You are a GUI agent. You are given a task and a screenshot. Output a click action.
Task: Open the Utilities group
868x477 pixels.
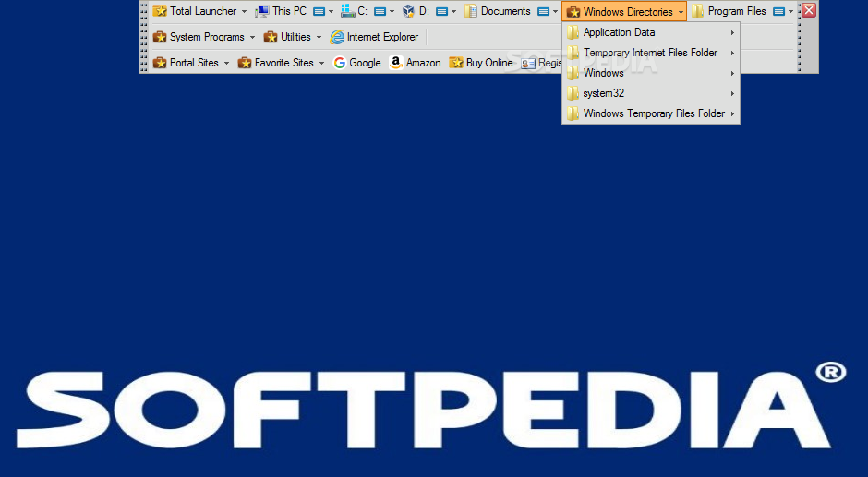(293, 37)
